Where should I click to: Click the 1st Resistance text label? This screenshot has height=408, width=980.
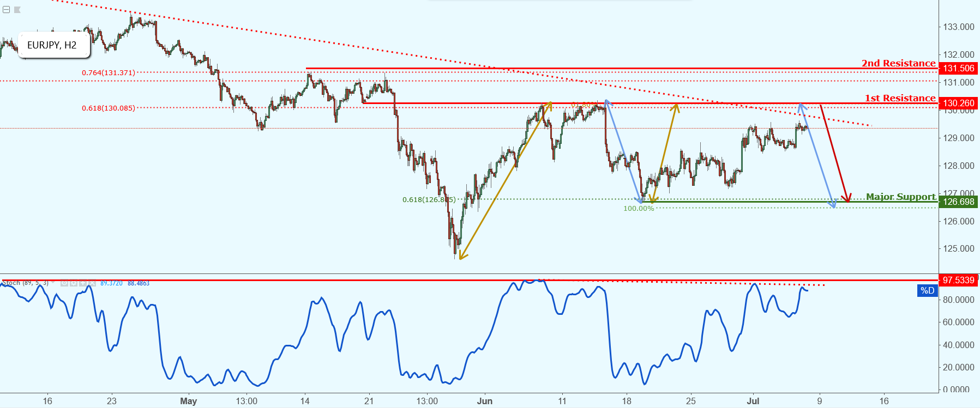tap(900, 98)
